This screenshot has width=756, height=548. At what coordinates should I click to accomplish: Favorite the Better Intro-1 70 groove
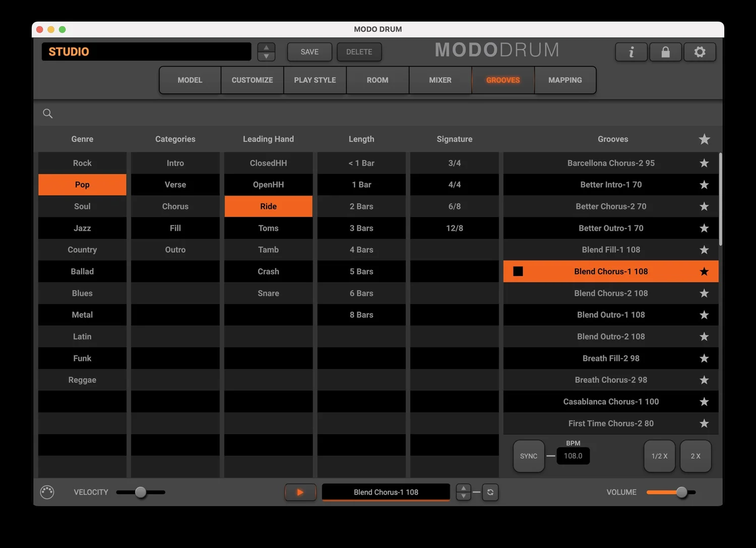[x=704, y=184]
